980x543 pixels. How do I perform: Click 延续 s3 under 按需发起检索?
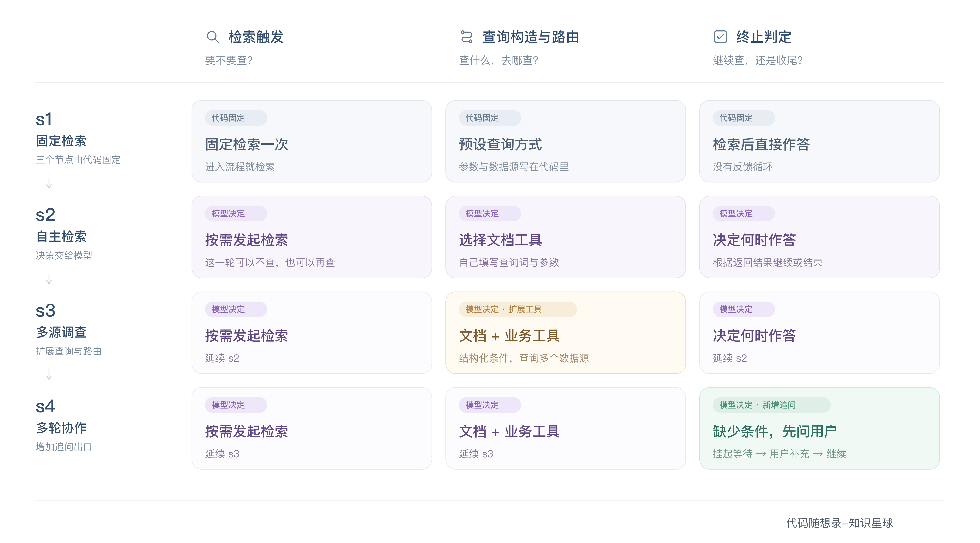222,454
